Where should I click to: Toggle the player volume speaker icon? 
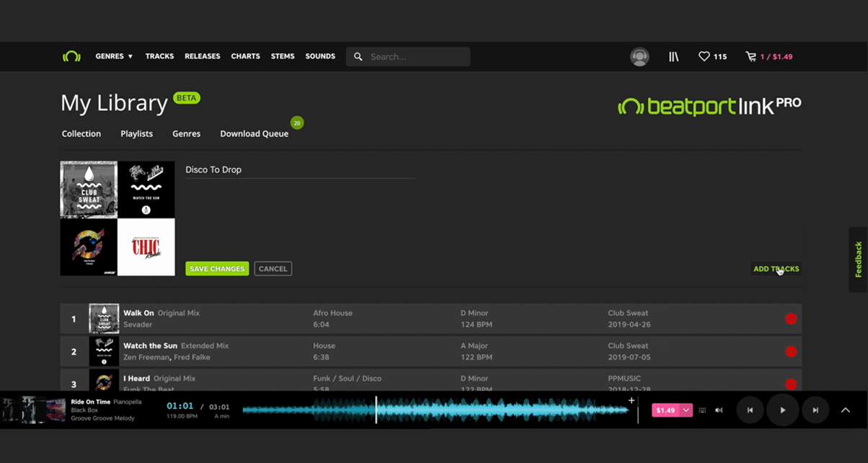click(719, 410)
